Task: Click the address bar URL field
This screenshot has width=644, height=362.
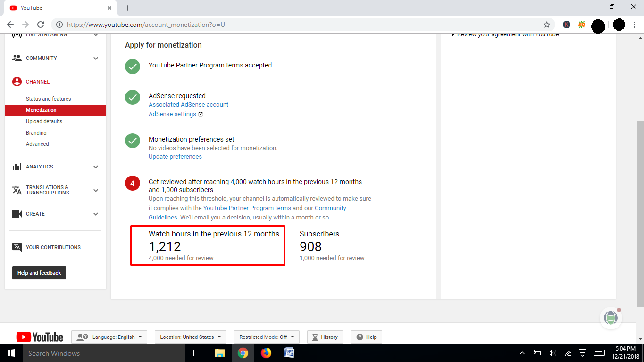Action: coord(302,25)
